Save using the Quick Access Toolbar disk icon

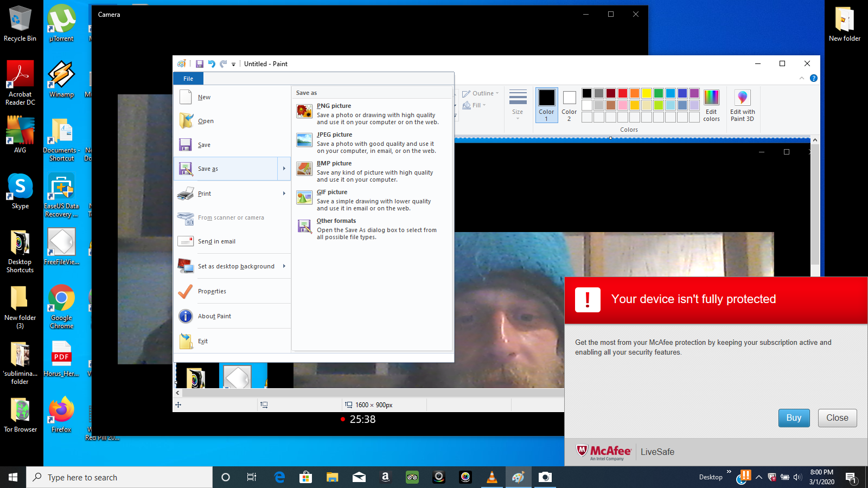(x=200, y=63)
